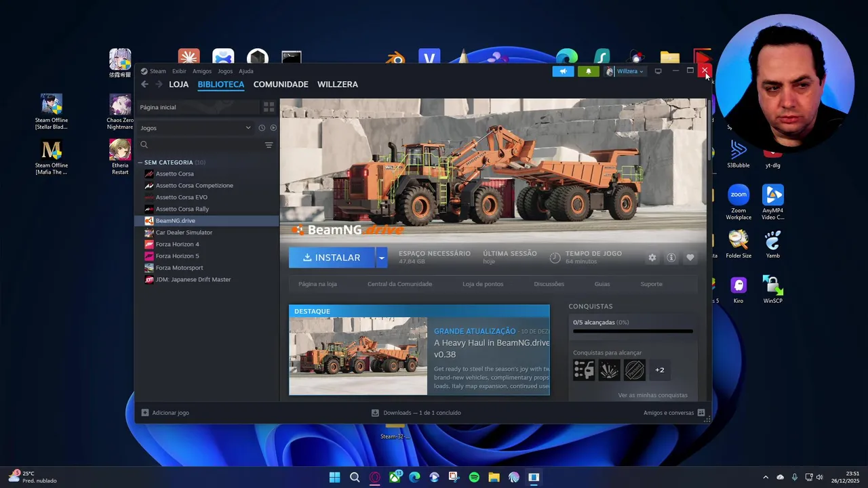This screenshot has width=868, height=488.
Task: Open the LOJA tab
Action: click(179, 84)
